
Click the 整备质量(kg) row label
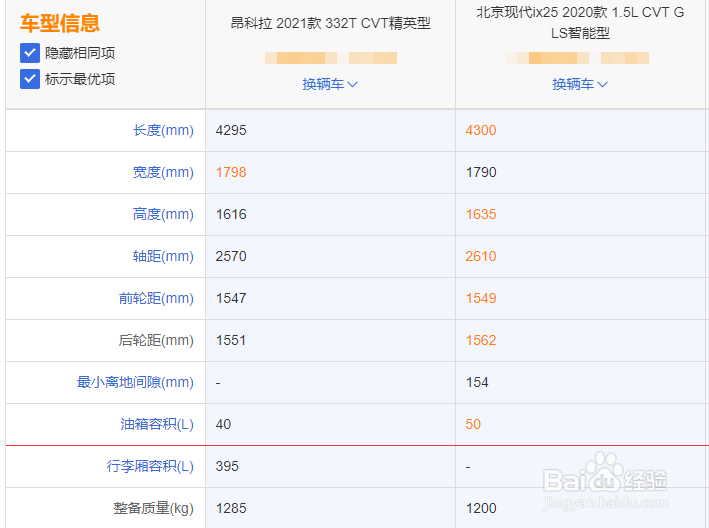pyautogui.click(x=153, y=509)
